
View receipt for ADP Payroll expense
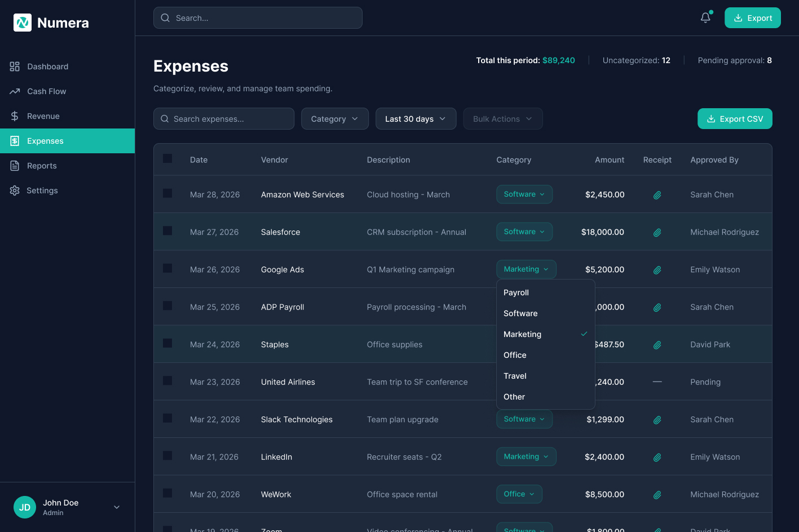tap(657, 308)
